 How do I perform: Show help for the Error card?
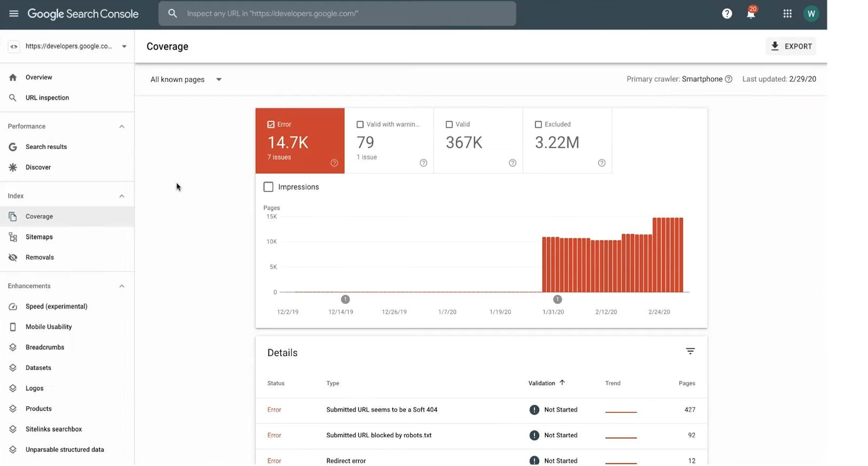[334, 163]
